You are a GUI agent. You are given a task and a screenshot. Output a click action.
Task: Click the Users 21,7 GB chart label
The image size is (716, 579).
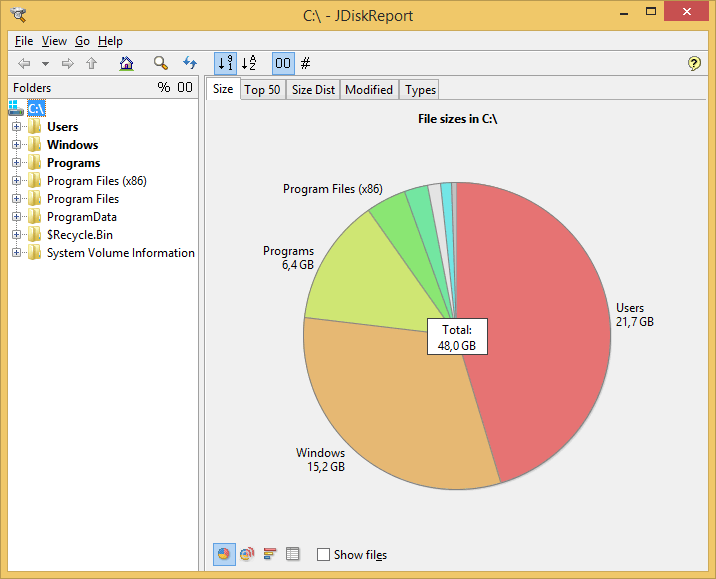coord(635,315)
